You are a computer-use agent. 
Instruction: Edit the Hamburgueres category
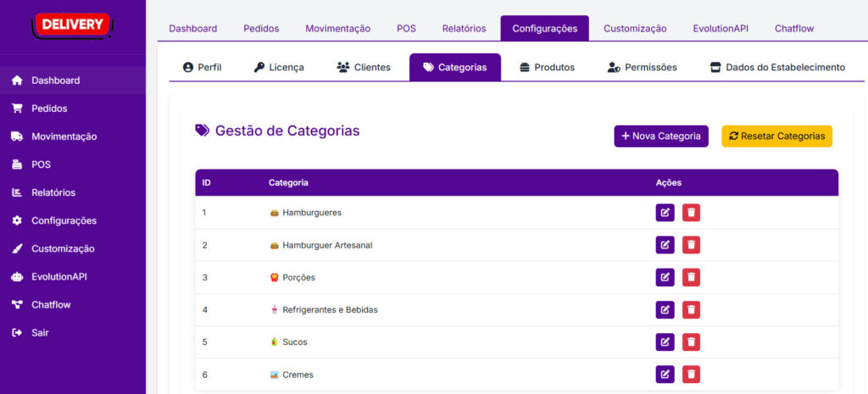pos(665,213)
